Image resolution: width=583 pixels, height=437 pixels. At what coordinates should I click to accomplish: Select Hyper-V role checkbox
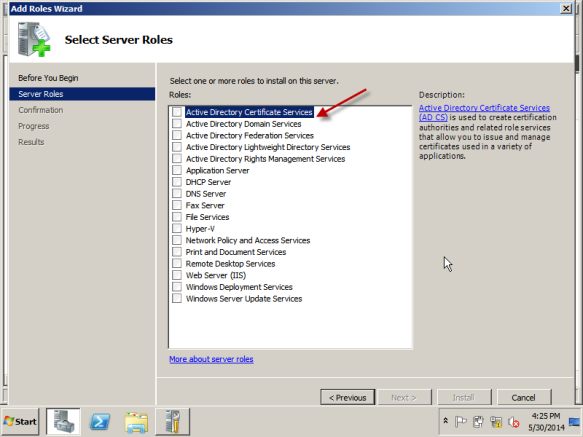177,228
